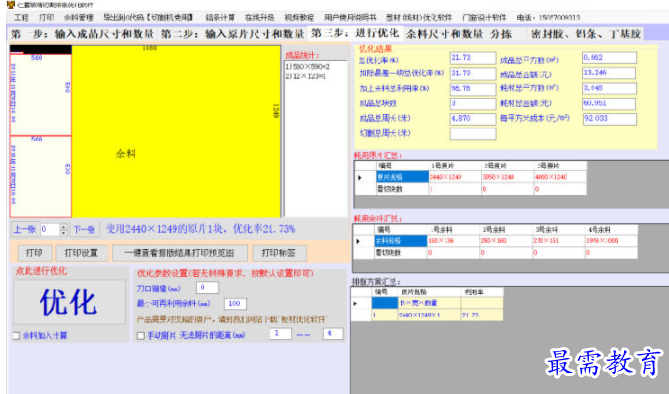
Task: Open the 分拣 tab
Action: [501, 34]
